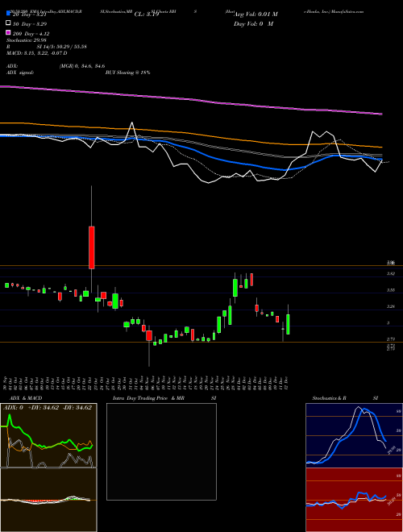Image resolution: width=403 pixels, height=532 pixels.
Task: Click the blue 20 Day EMA legend swatch
Action: tap(8, 15)
